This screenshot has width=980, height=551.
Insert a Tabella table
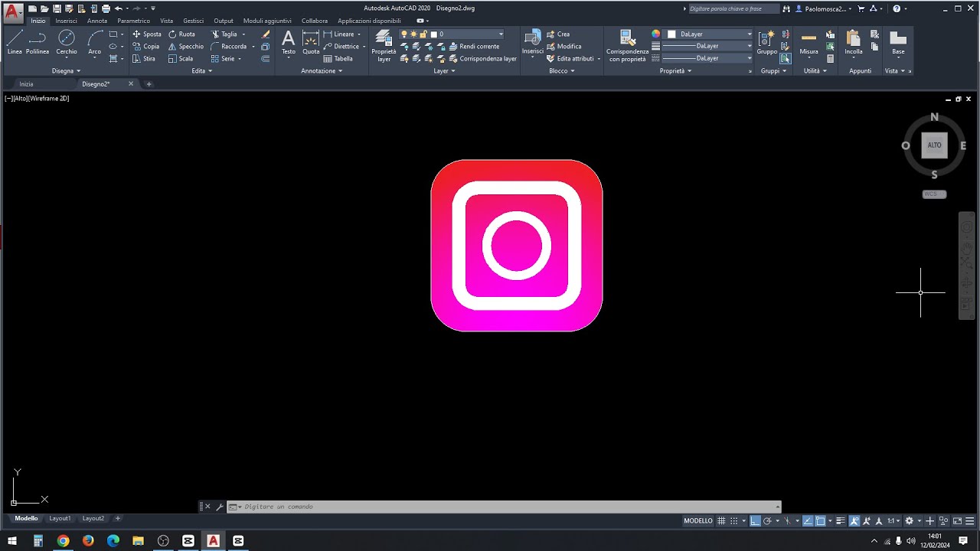click(x=338, y=59)
